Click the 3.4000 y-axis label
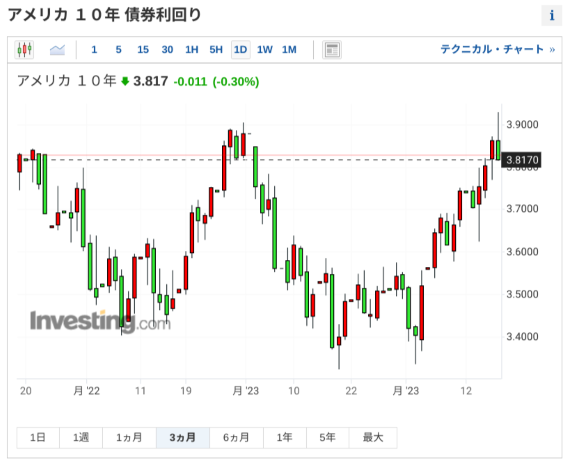Viewport: 568px width, 461px height. 522,337
